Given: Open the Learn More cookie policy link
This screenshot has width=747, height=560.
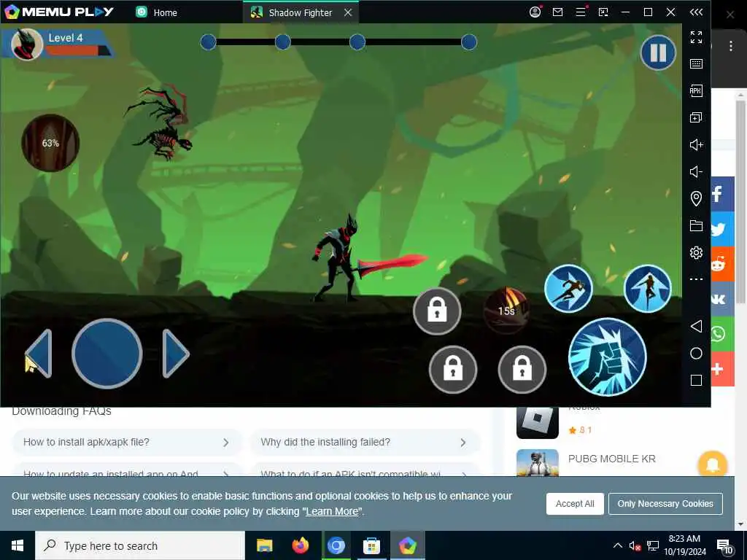Looking at the screenshot, I should point(332,511).
